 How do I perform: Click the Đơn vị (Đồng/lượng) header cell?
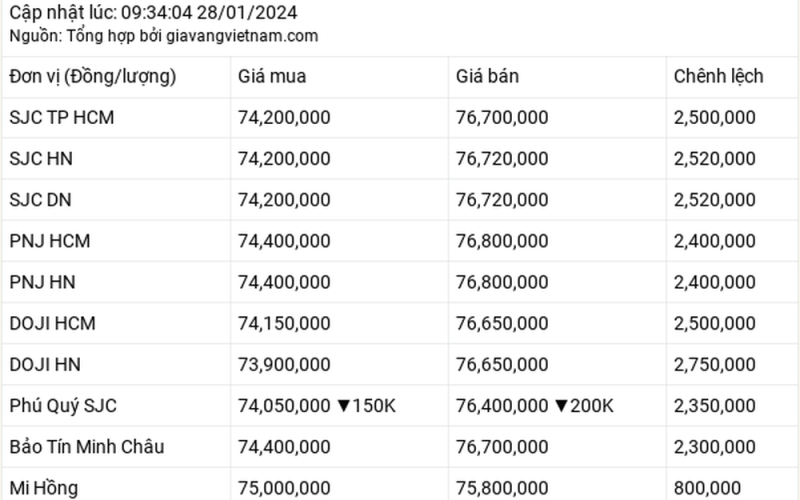point(93,76)
